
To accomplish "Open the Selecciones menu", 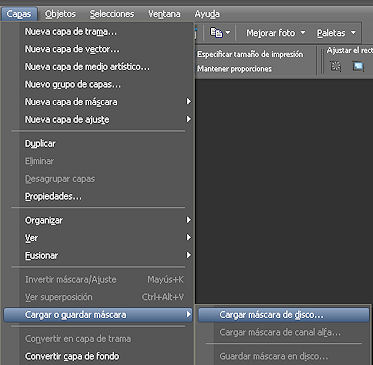I will click(x=112, y=14).
